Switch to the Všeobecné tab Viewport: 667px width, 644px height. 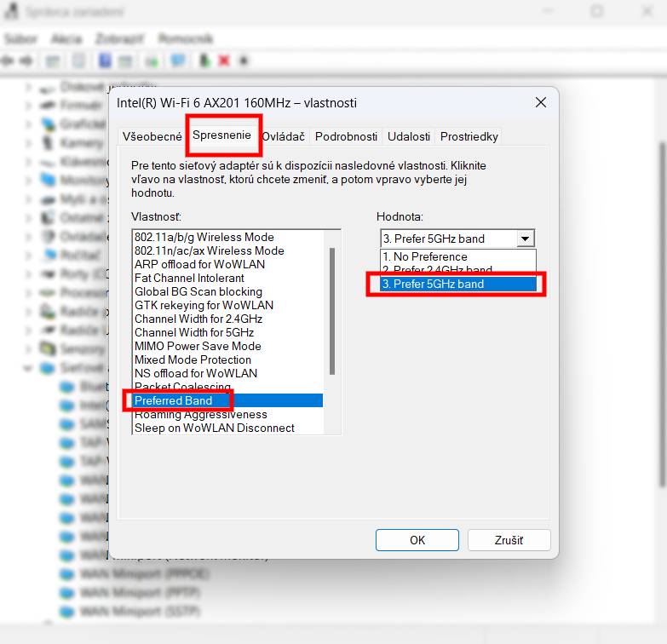click(x=152, y=136)
